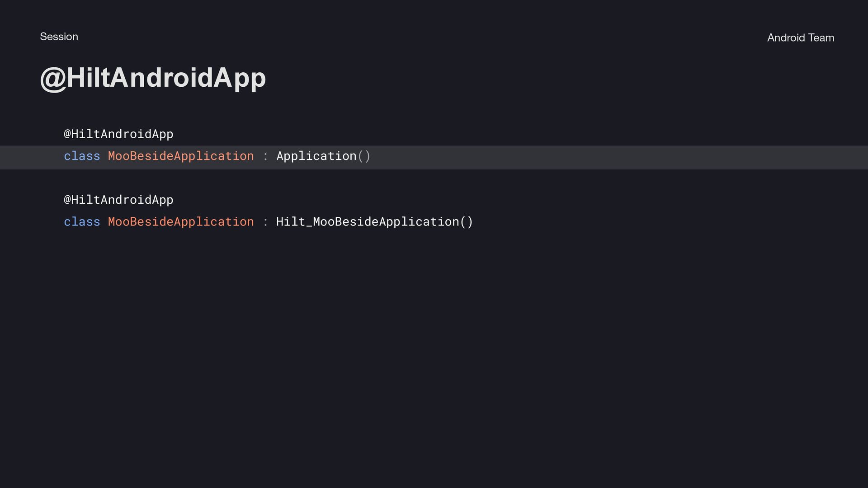Click the first "@HiltAndroidApp" annotation code line
The width and height of the screenshot is (868, 488).
pos(118,134)
